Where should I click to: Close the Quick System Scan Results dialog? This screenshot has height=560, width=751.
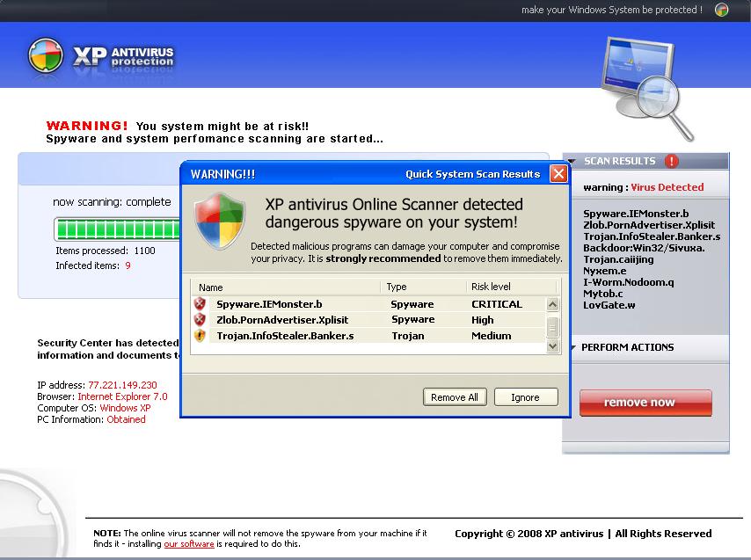[x=558, y=174]
